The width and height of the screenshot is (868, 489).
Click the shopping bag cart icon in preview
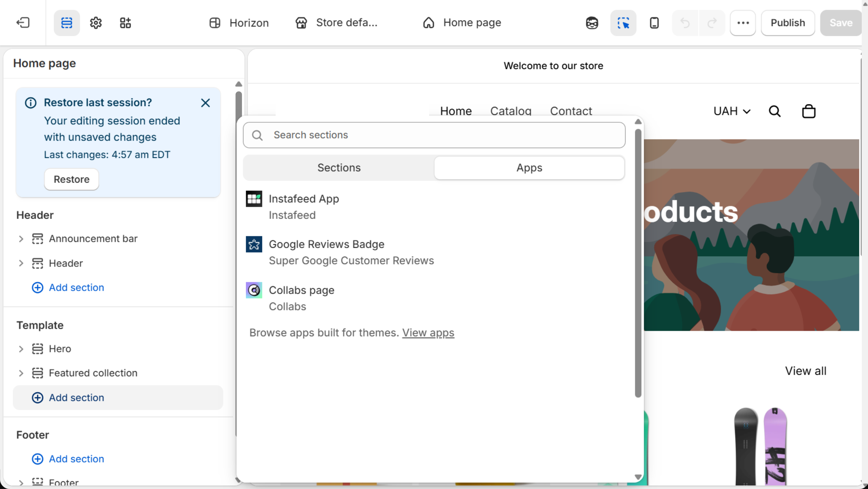click(x=809, y=111)
